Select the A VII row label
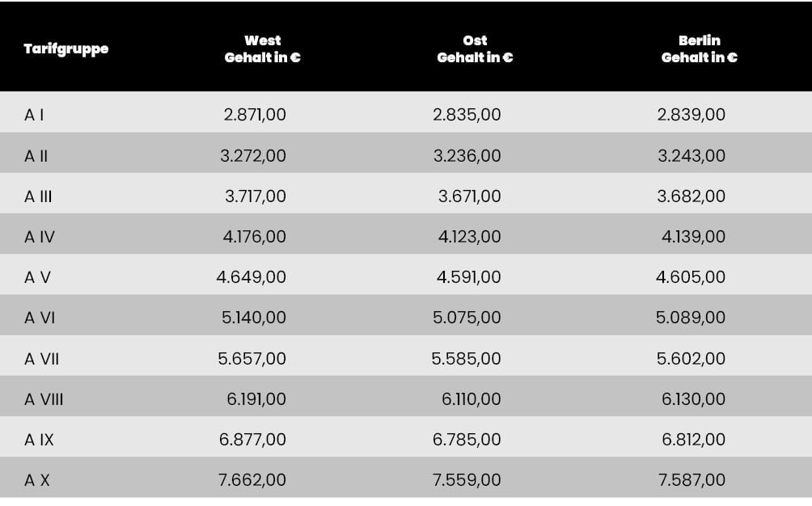Screen dimensions: 812x506 point(42,358)
